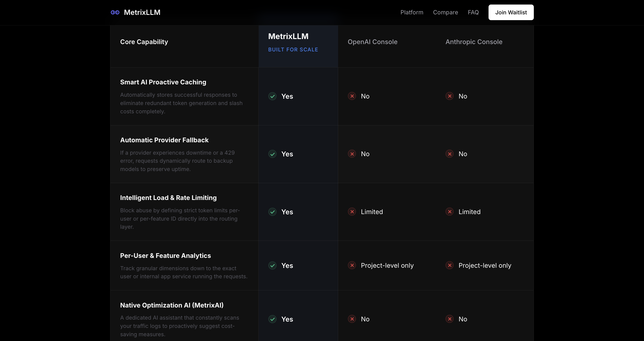Select the OpenAI Console column header
Image resolution: width=644 pixels, height=341 pixels.
point(373,42)
